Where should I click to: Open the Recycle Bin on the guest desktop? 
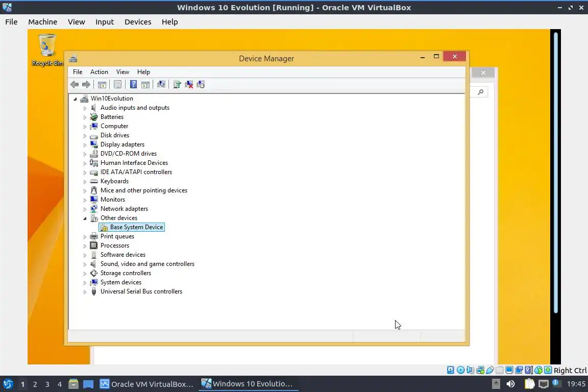(x=47, y=50)
